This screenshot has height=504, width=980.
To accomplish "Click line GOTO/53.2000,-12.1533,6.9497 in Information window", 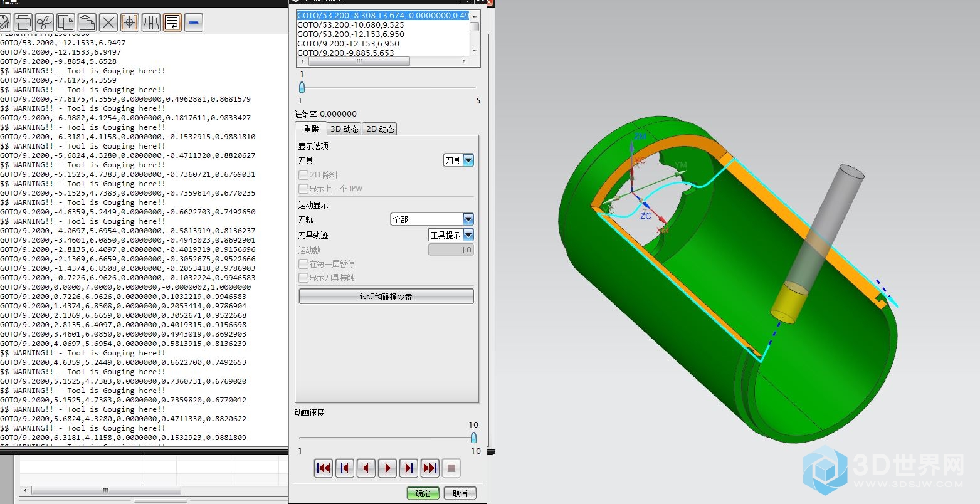I will point(63,43).
